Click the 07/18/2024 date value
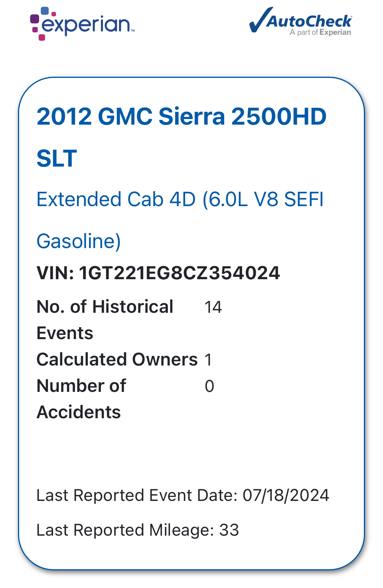The height and width of the screenshot is (588, 383). [286, 495]
